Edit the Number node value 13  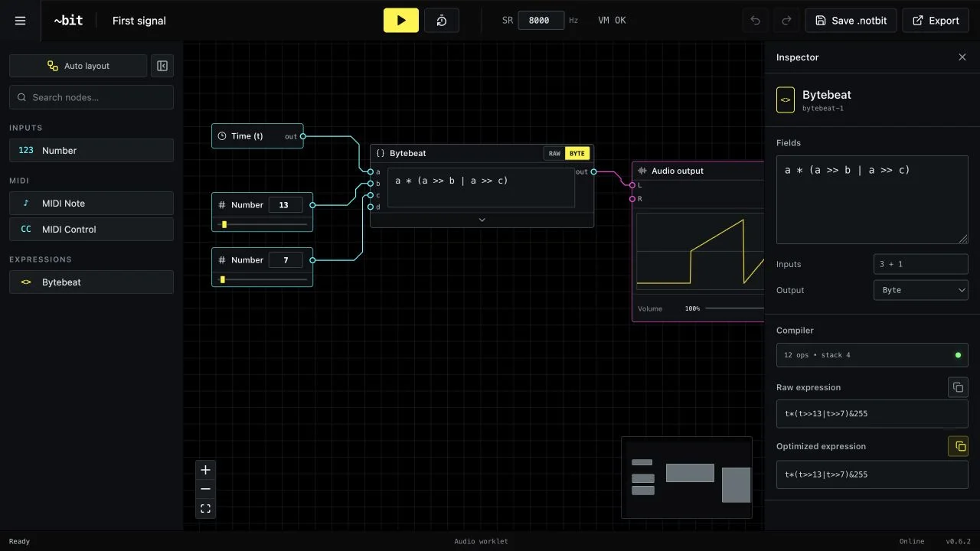[286, 205]
